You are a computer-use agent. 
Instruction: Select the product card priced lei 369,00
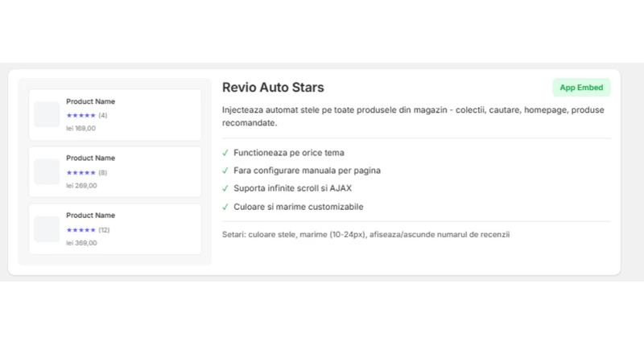115,229
